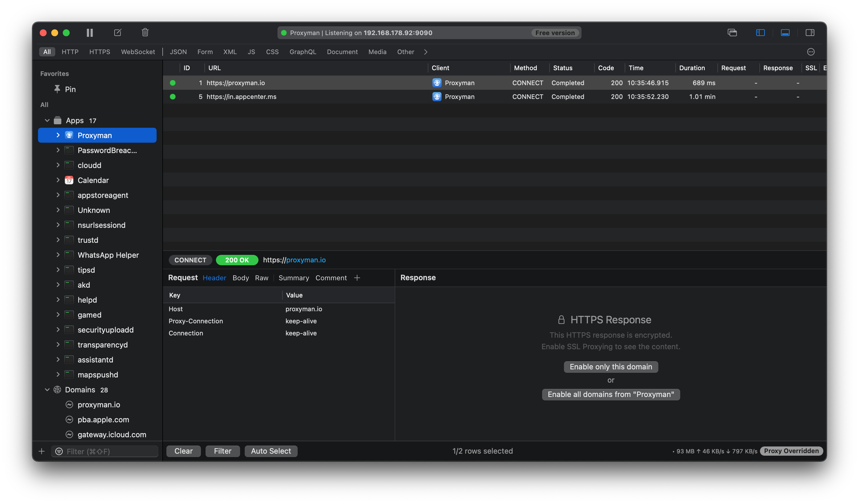The width and height of the screenshot is (859, 504).
Task: Click the pba.apple.com domain icon
Action: (69, 419)
